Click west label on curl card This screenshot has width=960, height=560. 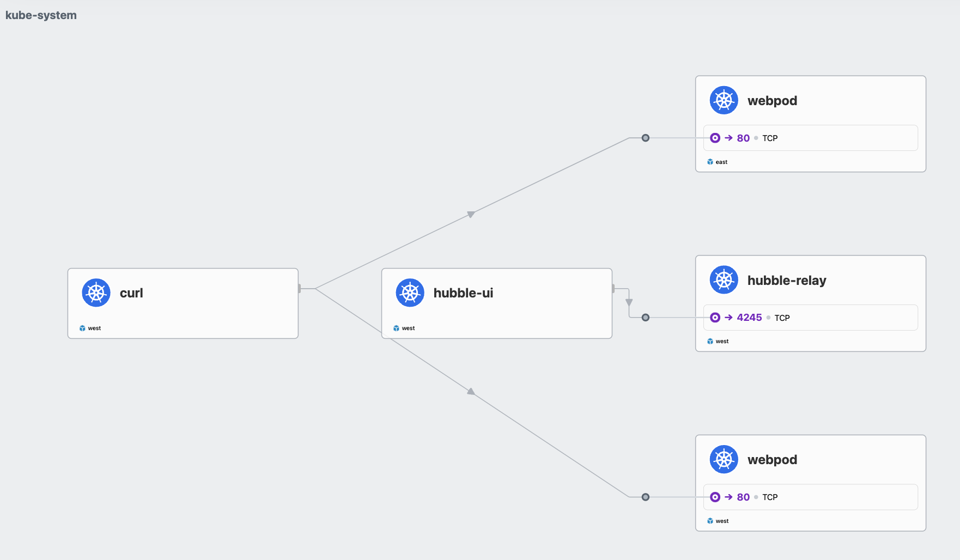(x=94, y=328)
